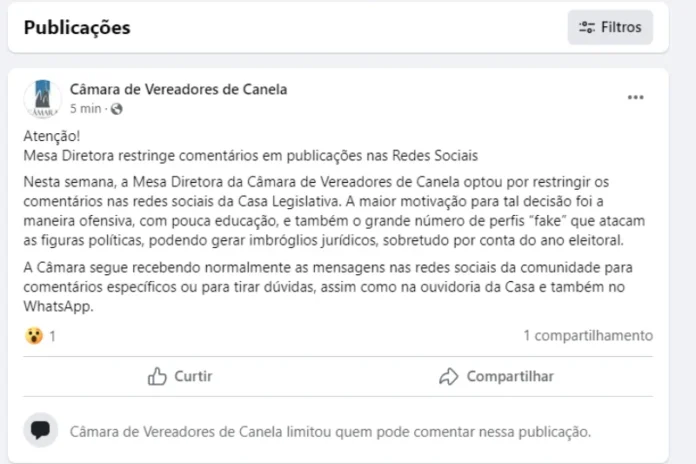Select the Compartilhar label
Image resolution: width=696 pixels, height=464 pixels.
pyautogui.click(x=510, y=377)
